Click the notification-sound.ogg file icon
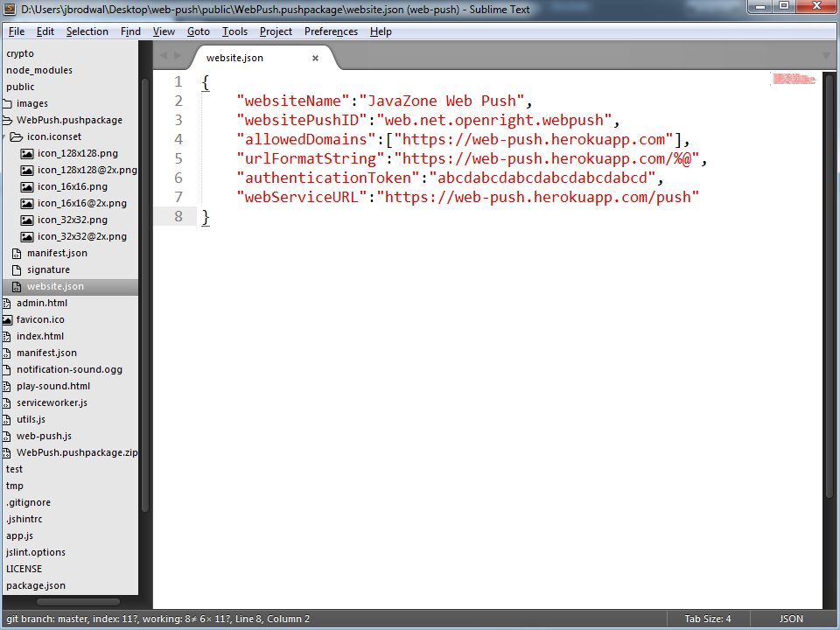This screenshot has height=630, width=840. [6, 369]
